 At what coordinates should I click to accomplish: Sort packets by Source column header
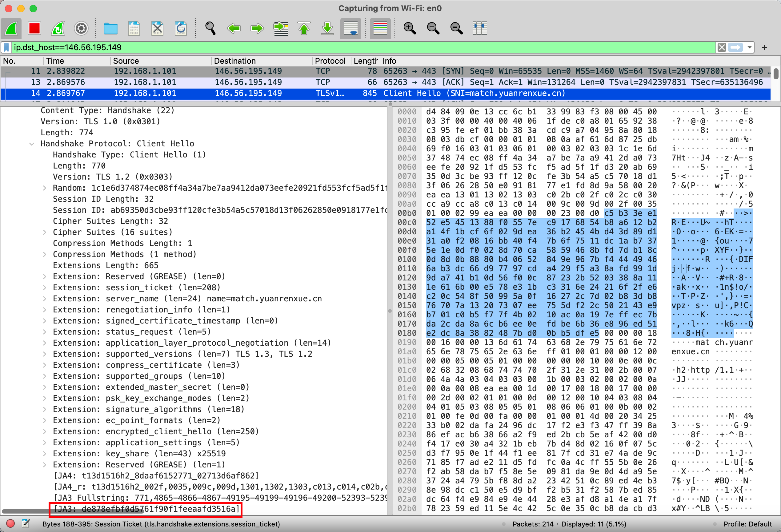pos(126,61)
